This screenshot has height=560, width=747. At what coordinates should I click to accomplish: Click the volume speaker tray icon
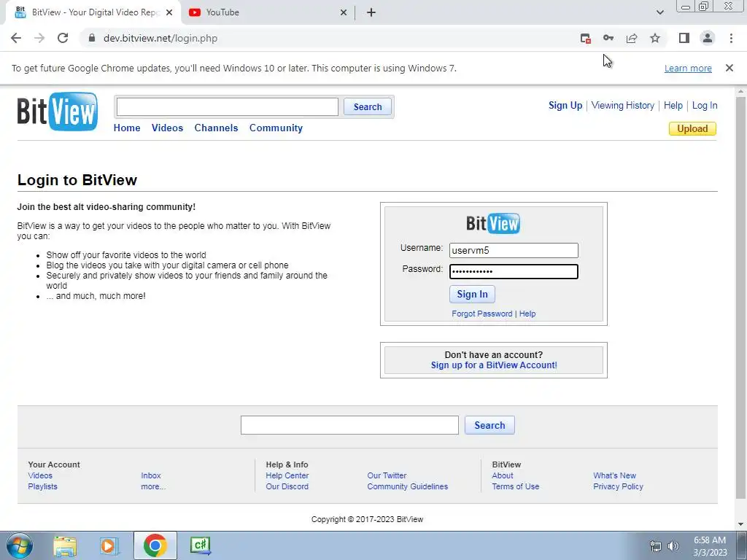673,546
